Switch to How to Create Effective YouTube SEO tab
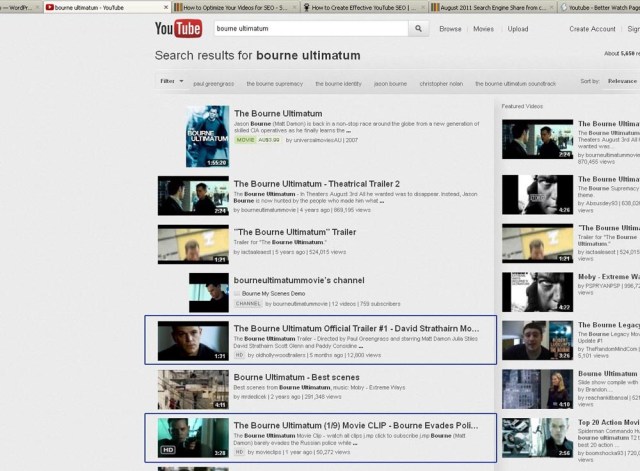The image size is (640, 471). point(364,7)
